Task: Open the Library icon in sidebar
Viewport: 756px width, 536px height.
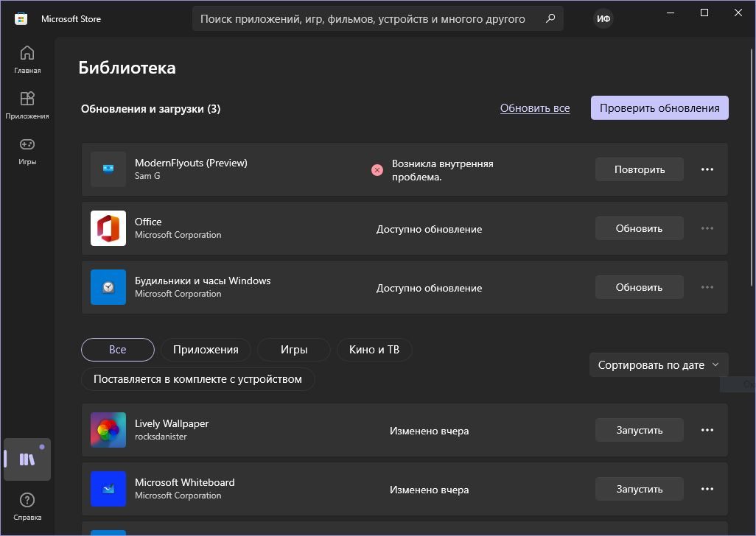Action: (x=27, y=459)
